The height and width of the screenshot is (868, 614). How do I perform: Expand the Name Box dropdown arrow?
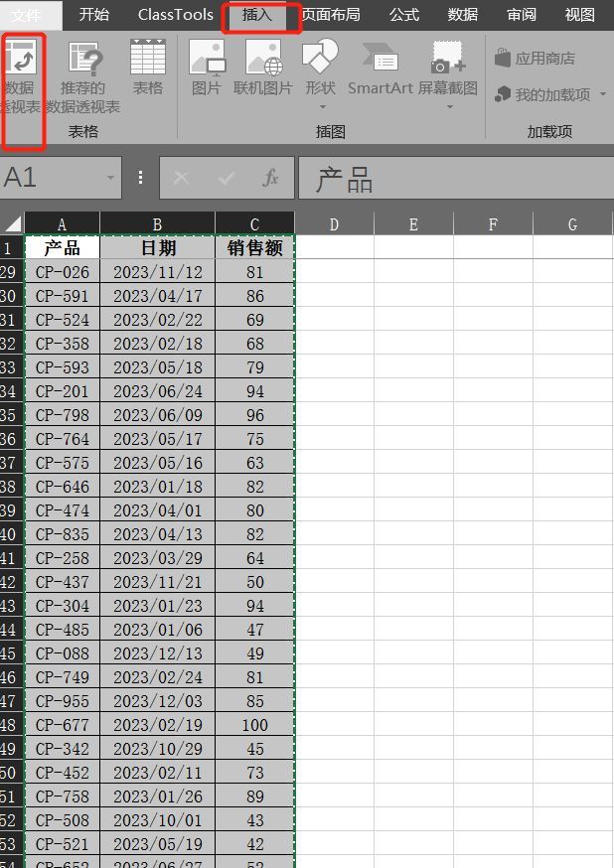(110, 178)
